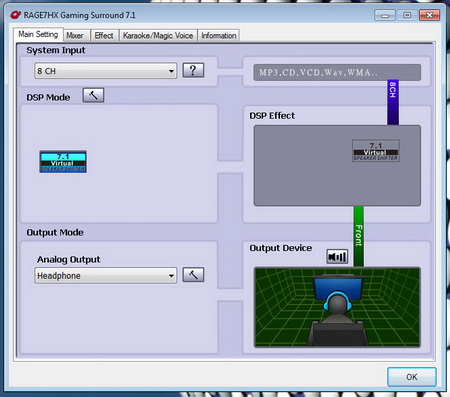Image resolution: width=450 pixels, height=397 pixels.
Task: Toggle the 7.1 Virtual Speaker Shifter in DSP Mode
Action: click(x=63, y=162)
